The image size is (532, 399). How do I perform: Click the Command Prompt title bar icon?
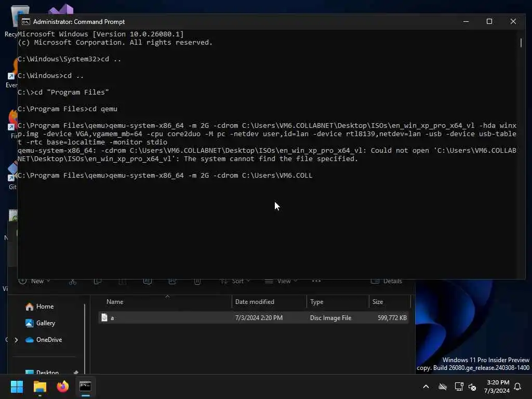tap(26, 22)
